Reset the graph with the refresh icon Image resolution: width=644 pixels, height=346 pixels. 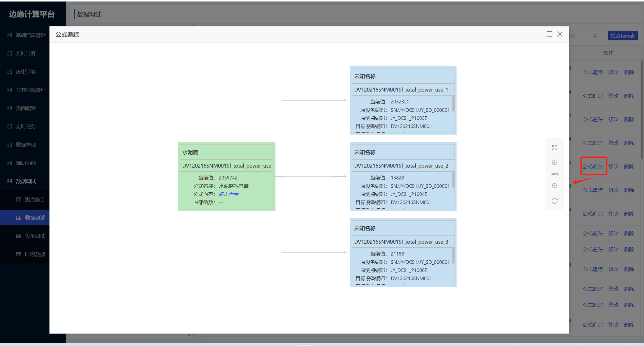tap(554, 201)
